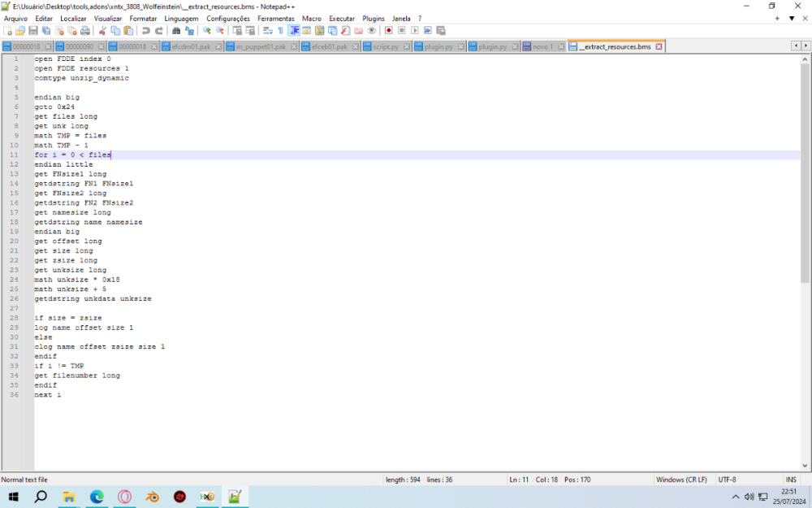This screenshot has height=508, width=812.
Task: Open the tab list dropdown triangle
Action: coord(792,18)
